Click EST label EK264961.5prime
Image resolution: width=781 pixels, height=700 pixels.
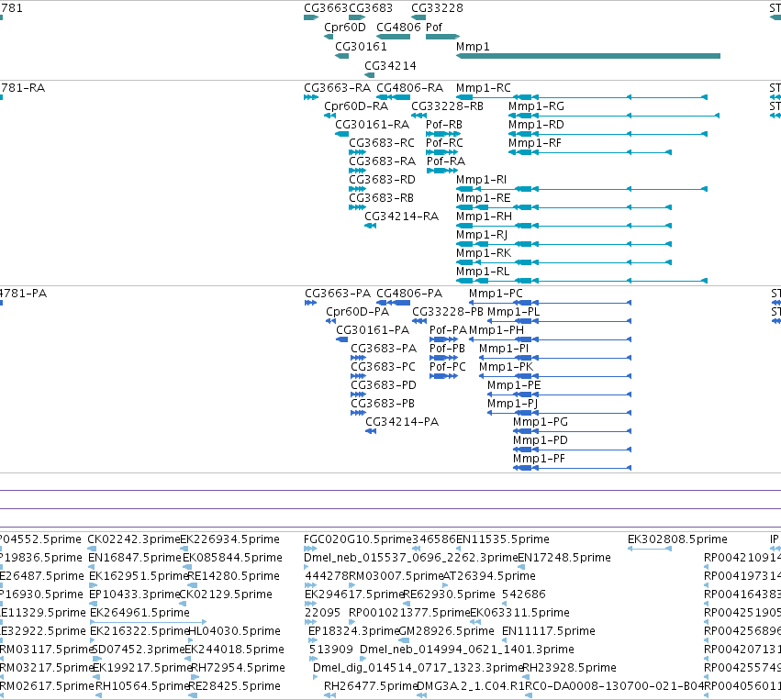click(140, 612)
